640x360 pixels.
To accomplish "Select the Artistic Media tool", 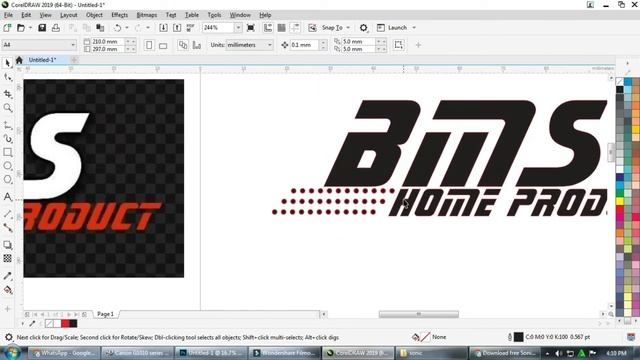I will pyautogui.click(x=7, y=139).
